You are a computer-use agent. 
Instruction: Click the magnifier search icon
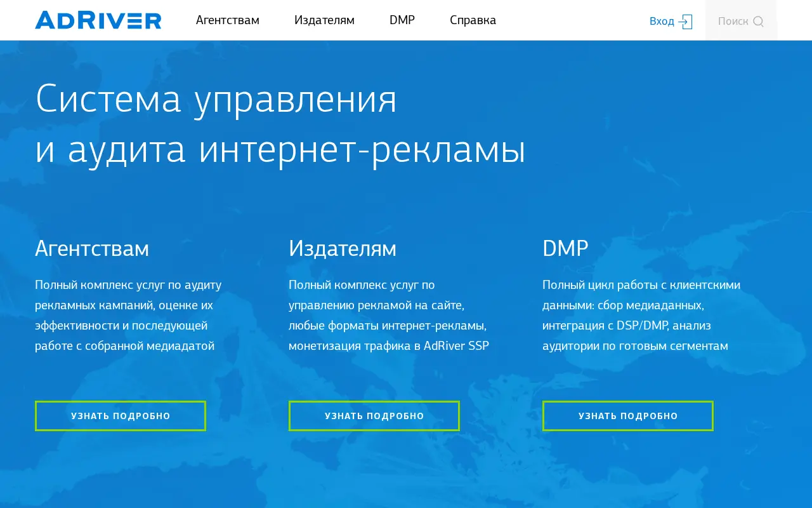758,22
